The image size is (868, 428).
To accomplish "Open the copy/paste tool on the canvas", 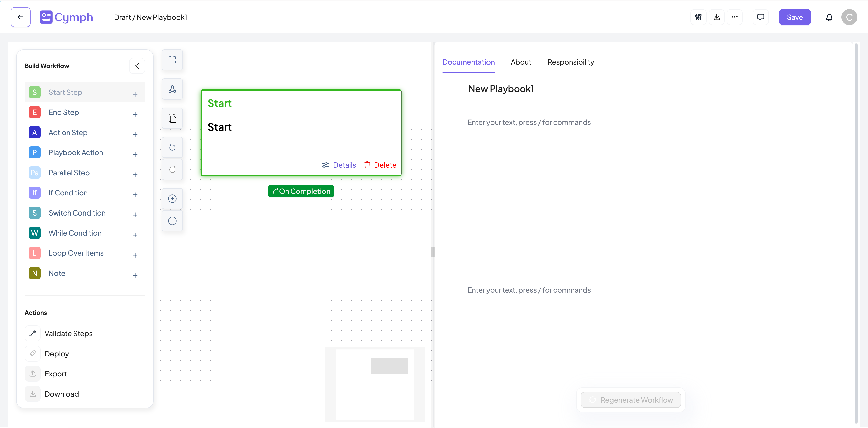I will click(x=172, y=118).
